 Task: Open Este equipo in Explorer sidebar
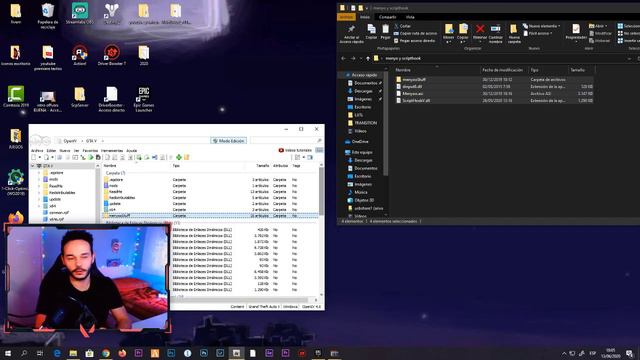pos(359,152)
